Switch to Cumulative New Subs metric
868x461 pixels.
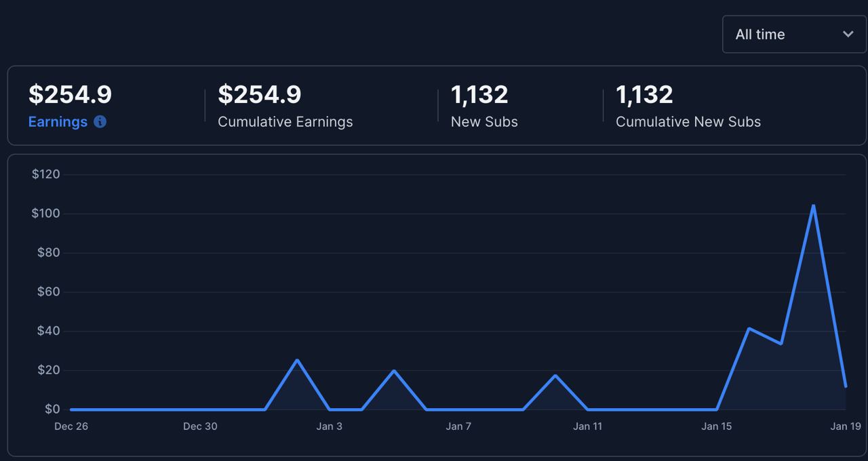(688, 122)
